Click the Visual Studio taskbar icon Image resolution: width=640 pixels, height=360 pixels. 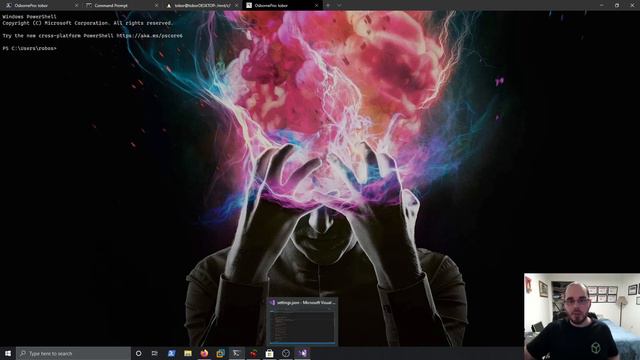(x=302, y=353)
